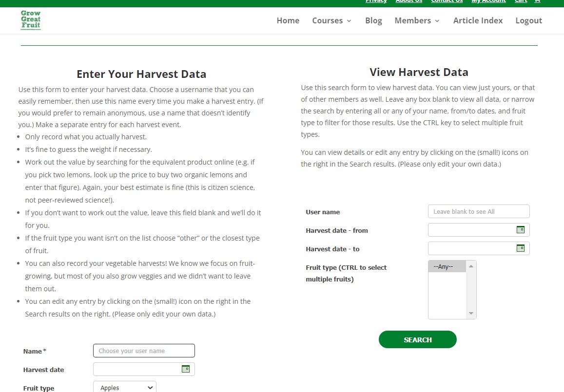Expand the Courses dropdown menu
The width and height of the screenshot is (564, 392).
point(331,20)
